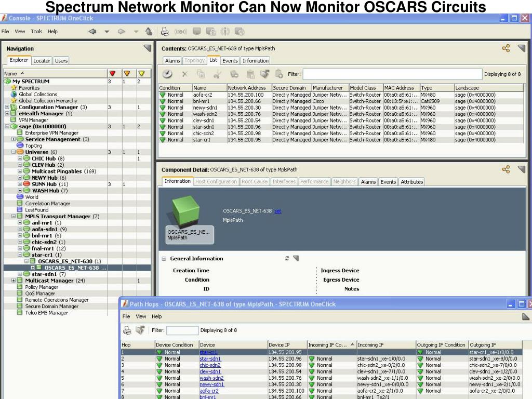Switch to the Locater tab in Navigation
This screenshot has width=532, height=399.
click(x=42, y=61)
